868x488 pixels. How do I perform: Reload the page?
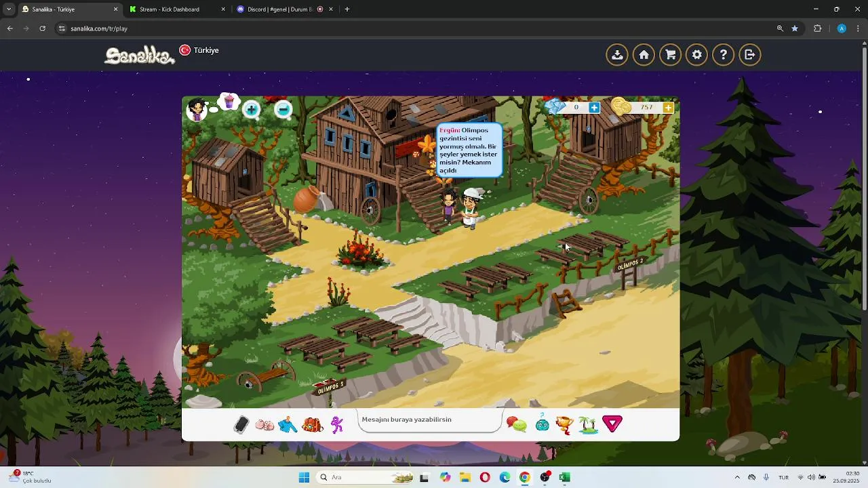point(43,28)
